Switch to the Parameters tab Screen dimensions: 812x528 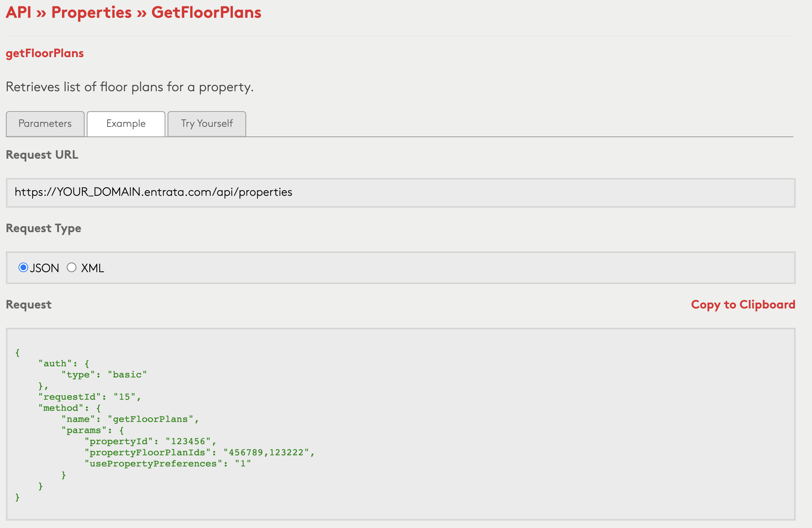(45, 123)
